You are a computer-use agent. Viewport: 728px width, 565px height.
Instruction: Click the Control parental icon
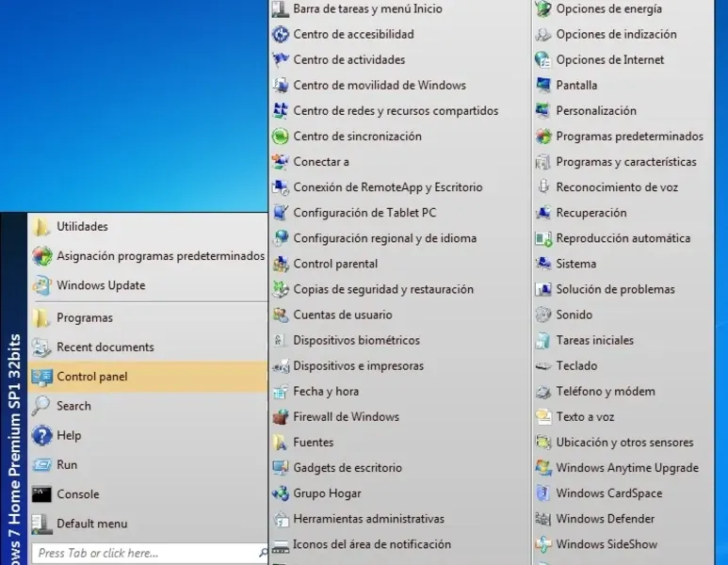tap(281, 265)
